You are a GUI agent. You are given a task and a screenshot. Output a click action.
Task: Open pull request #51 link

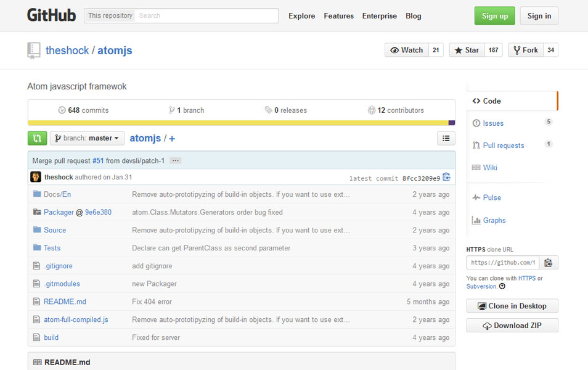[98, 160]
